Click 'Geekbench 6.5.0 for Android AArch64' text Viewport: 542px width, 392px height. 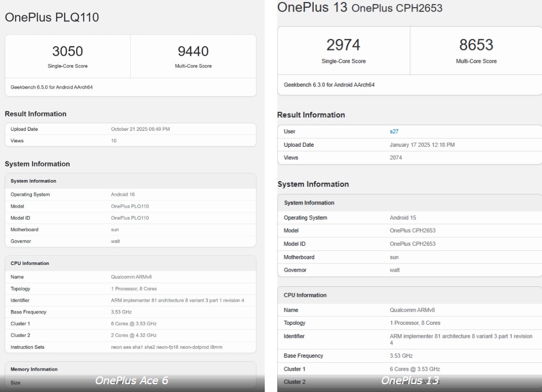(52, 87)
